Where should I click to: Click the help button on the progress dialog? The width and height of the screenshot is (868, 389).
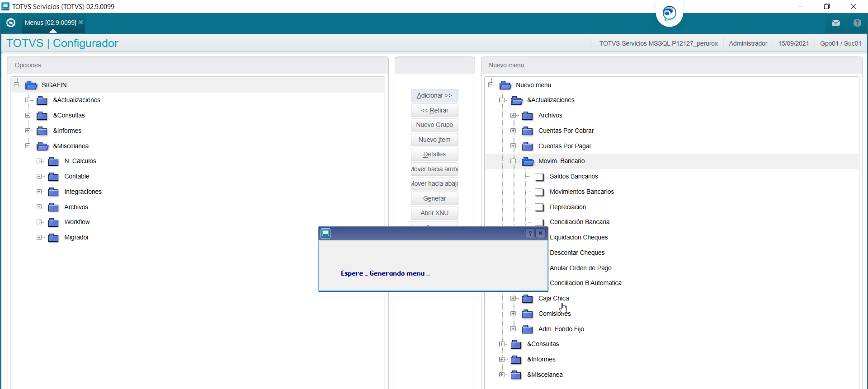tap(530, 233)
